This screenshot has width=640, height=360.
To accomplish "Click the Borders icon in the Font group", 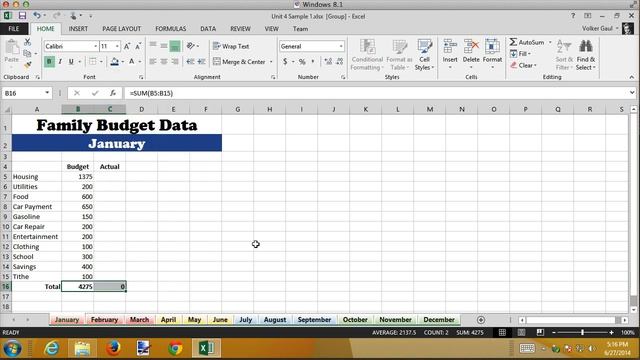I will [x=93, y=62].
